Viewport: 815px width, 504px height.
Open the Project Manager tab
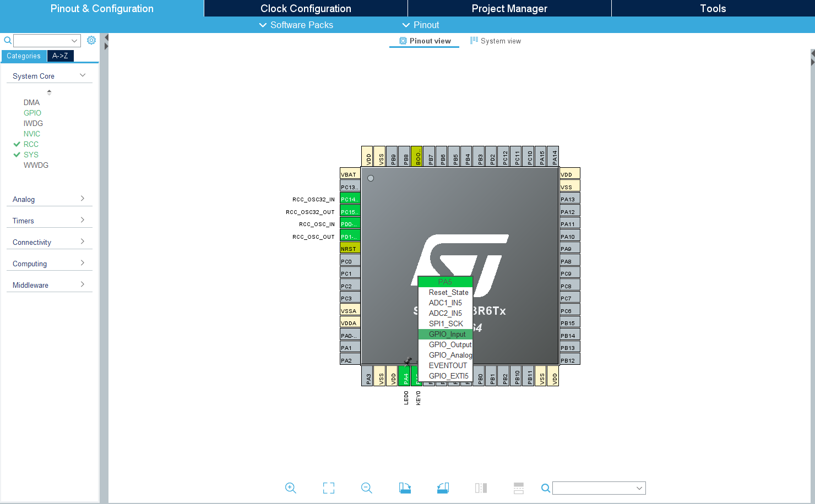tap(509, 8)
